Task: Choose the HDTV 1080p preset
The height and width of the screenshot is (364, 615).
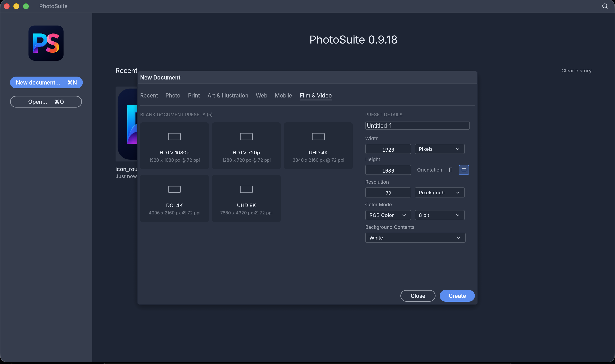Action: pos(174,146)
